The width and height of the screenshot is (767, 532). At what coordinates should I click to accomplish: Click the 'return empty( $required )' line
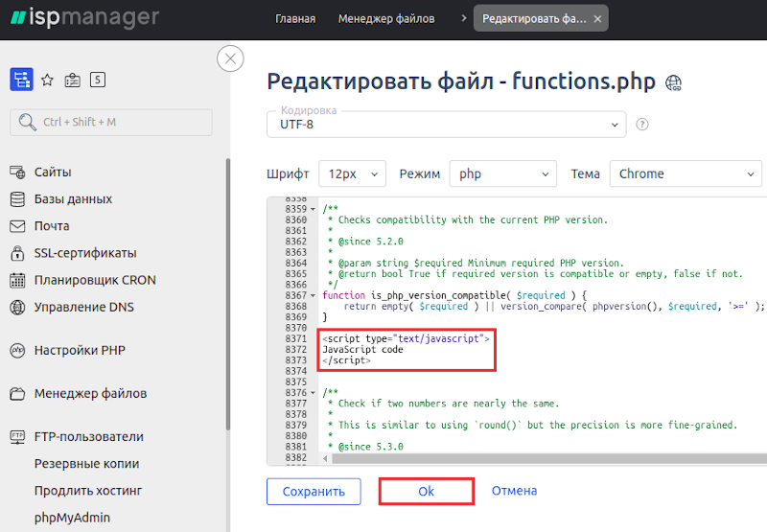point(554,306)
